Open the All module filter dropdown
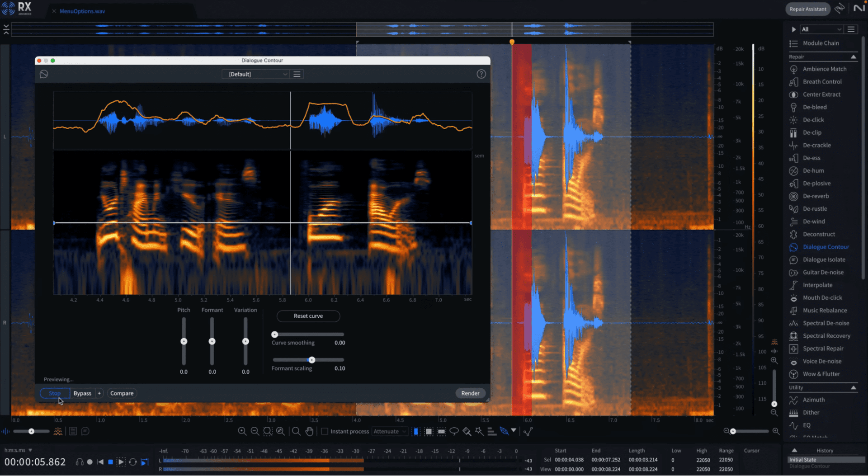Screen dimensions: 868x476 point(821,29)
